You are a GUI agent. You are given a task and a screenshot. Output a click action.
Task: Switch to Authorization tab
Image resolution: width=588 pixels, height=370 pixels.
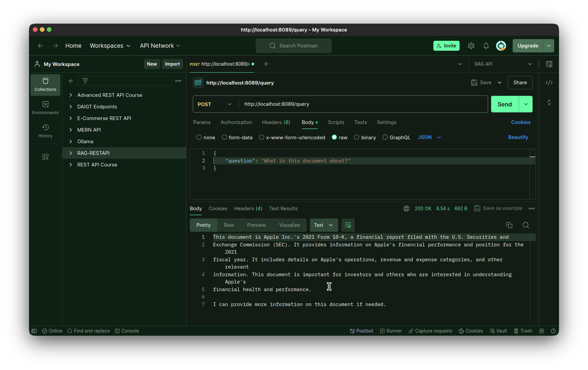[236, 122]
